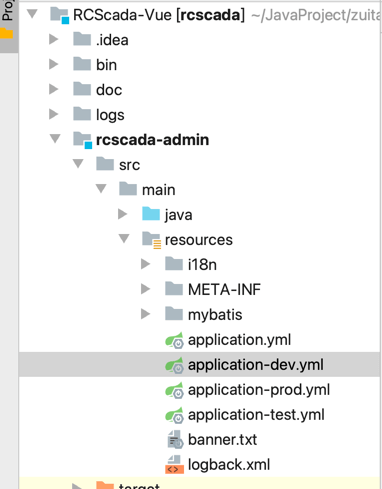Select the doc folder

coord(109,90)
